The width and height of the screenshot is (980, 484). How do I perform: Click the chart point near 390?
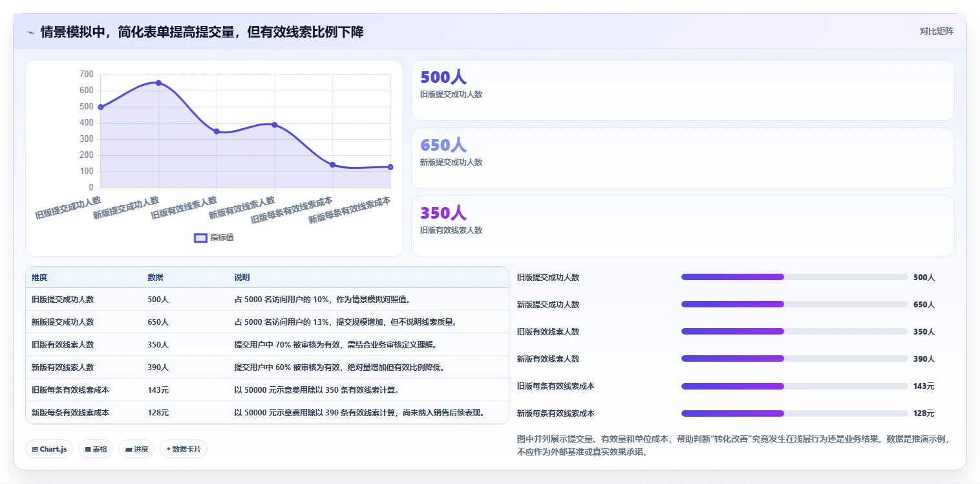coord(274,125)
